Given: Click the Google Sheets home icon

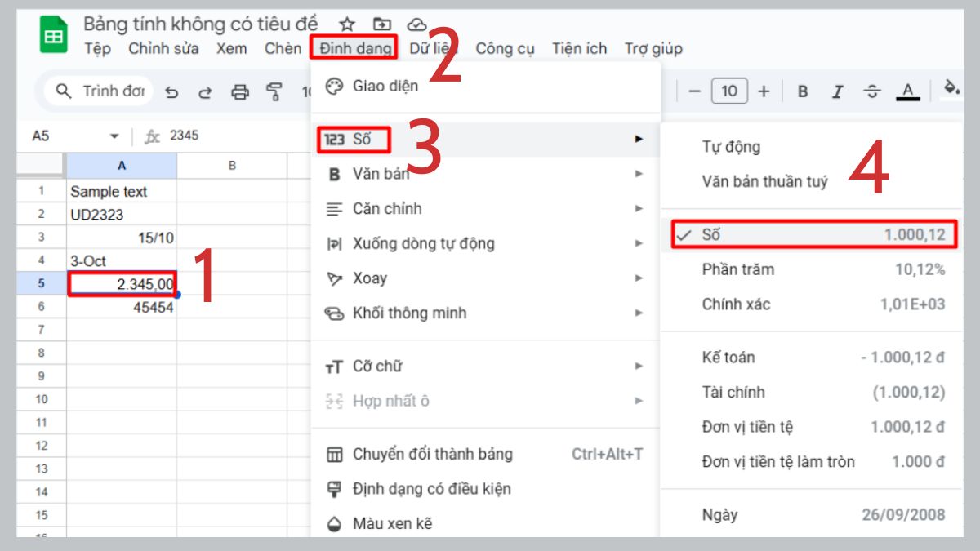Looking at the screenshot, I should coord(54,33).
